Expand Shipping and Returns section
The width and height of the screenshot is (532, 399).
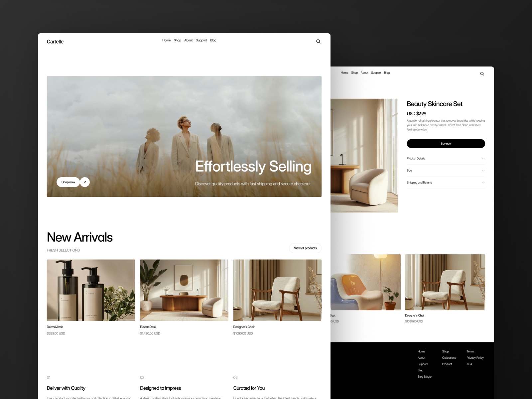click(446, 183)
